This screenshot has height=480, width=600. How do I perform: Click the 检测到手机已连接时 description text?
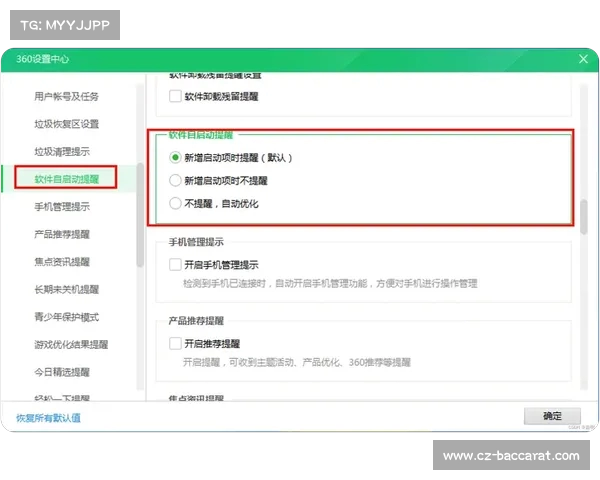[x=330, y=284]
